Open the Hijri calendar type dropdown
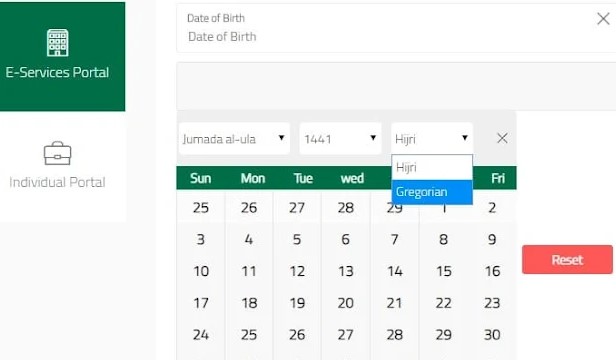 (x=432, y=139)
